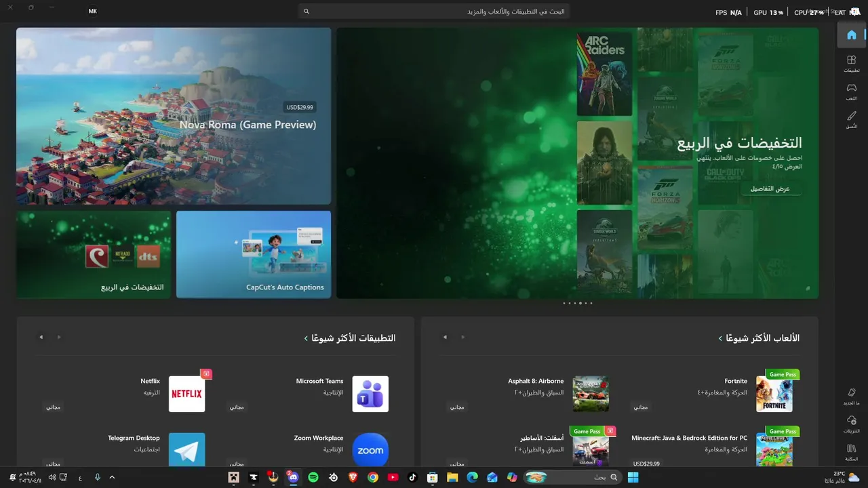Open the volume control in the system tray
The image size is (868, 488).
[52, 477]
